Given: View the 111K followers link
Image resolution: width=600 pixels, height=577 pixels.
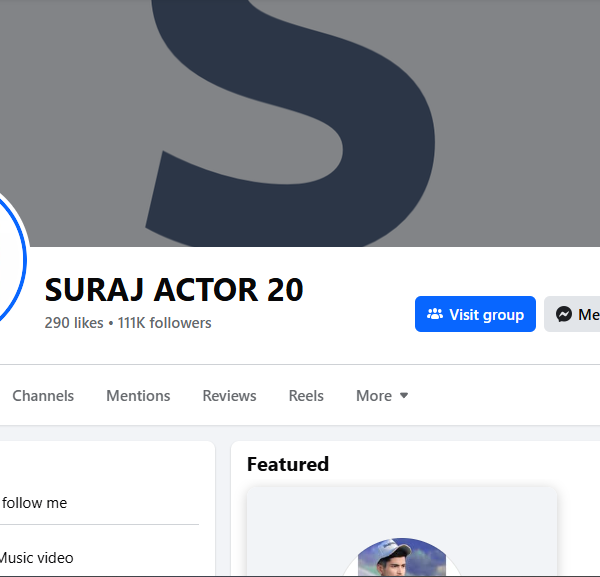Looking at the screenshot, I should point(165,323).
